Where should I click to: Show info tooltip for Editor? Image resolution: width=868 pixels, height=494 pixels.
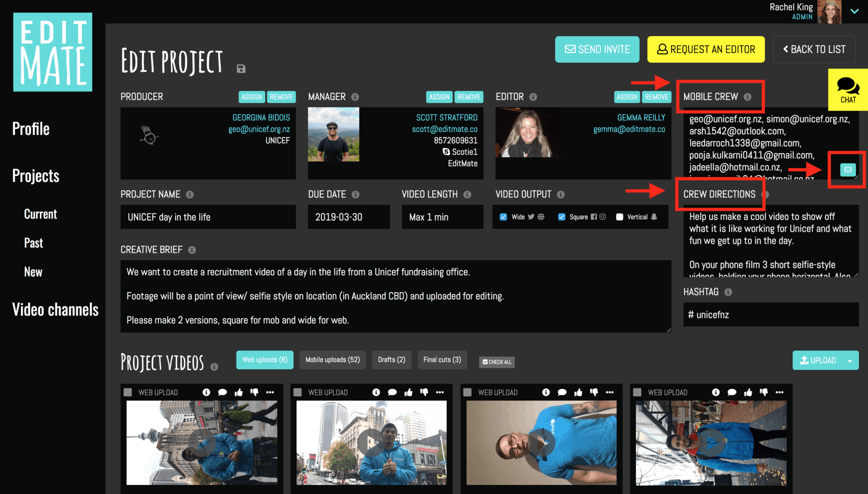(533, 97)
